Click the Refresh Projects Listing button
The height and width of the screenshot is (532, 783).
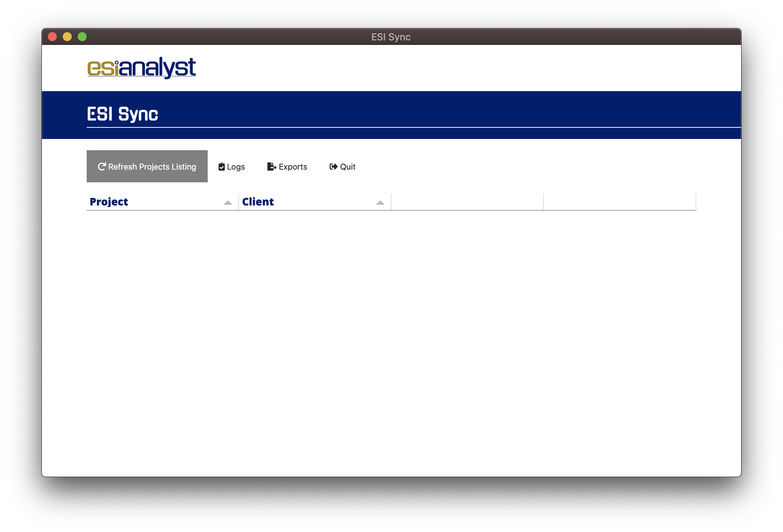coord(147,166)
